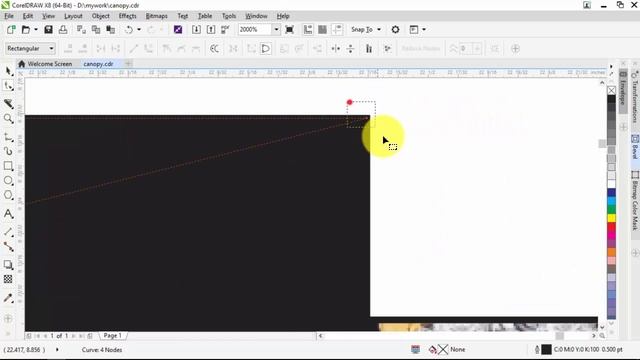640x360 pixels.
Task: Select the Drop Shadow tool
Action: pos(8,264)
